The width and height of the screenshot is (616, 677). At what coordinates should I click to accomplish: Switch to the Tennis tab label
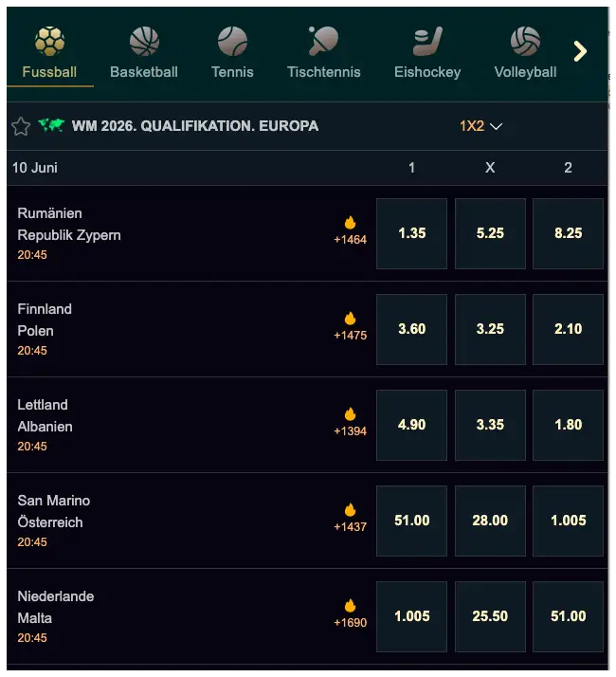coord(232,72)
